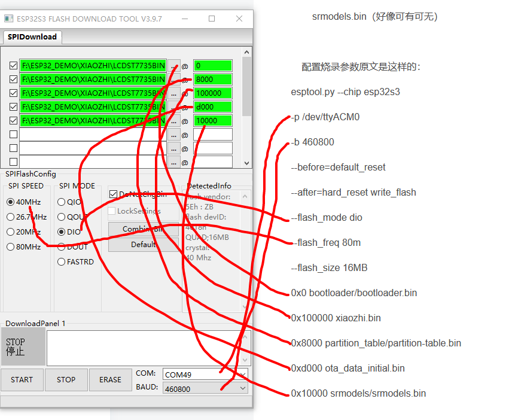Click the address field containing 10000

pos(212,120)
